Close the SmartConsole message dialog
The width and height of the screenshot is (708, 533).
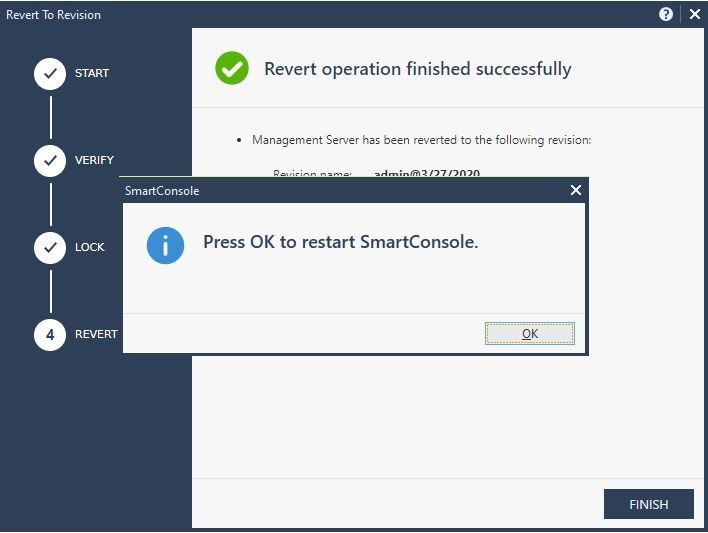pos(576,190)
